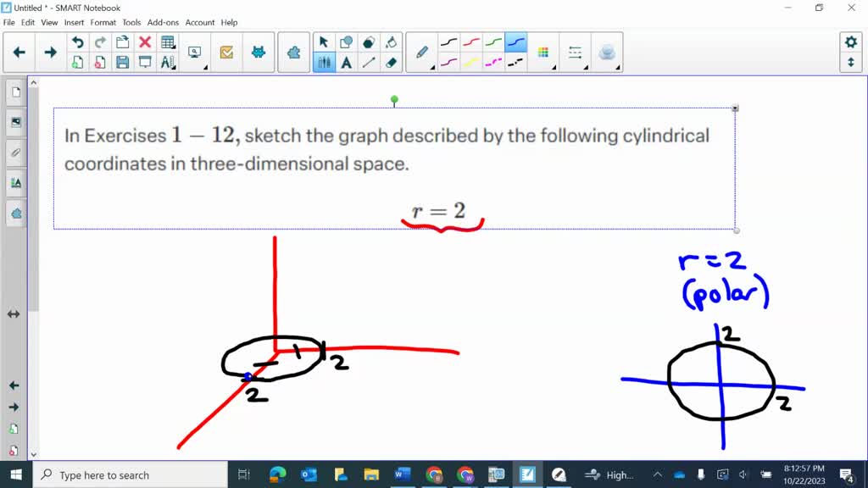The image size is (868, 488).
Task: Open the Insert menu
Action: click(74, 23)
